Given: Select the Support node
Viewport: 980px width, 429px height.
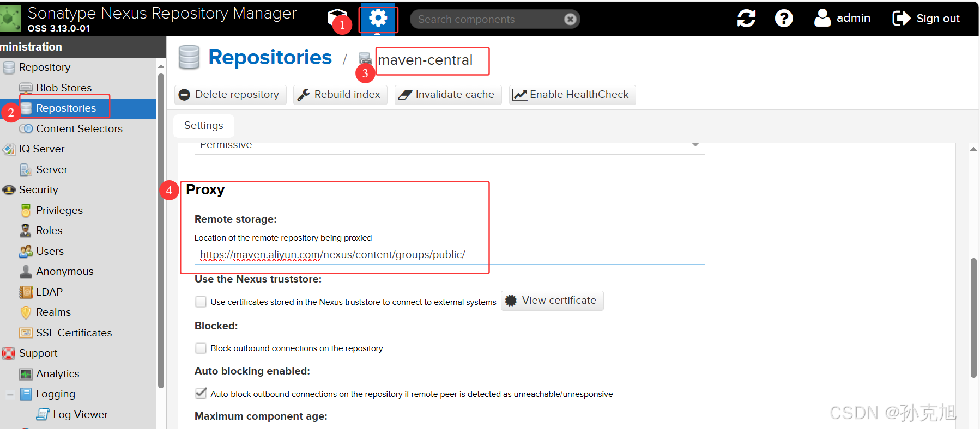Looking at the screenshot, I should pyautogui.click(x=38, y=353).
